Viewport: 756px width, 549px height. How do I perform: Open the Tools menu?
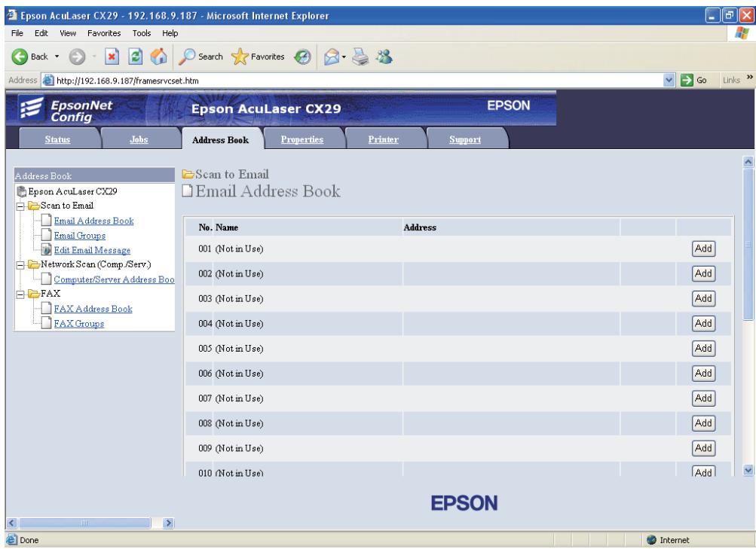click(x=142, y=33)
